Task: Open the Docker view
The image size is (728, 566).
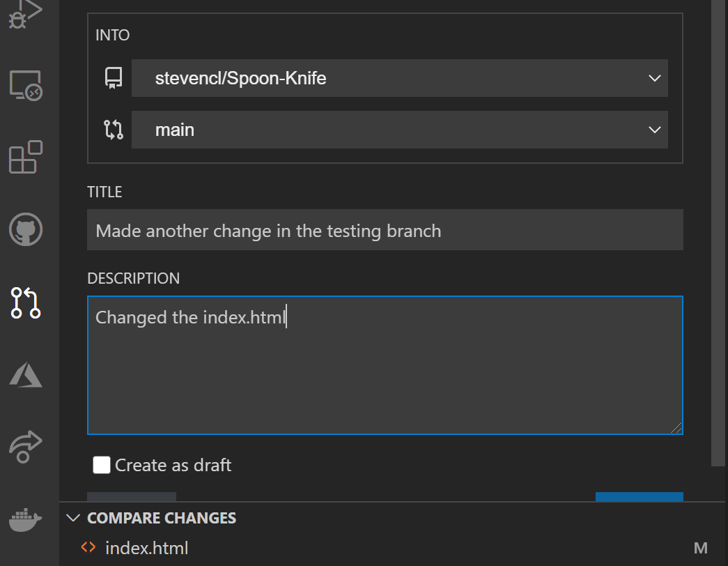Action: coord(26,519)
